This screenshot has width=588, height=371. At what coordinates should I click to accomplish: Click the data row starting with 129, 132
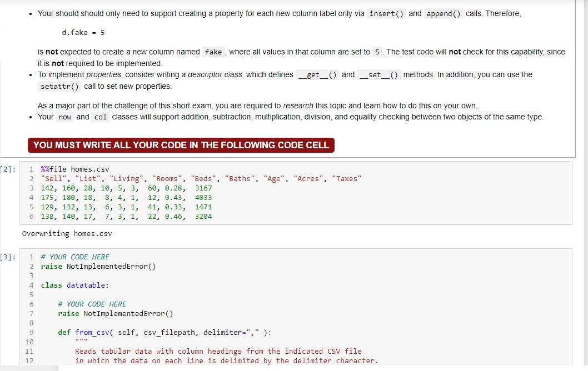tap(126, 207)
